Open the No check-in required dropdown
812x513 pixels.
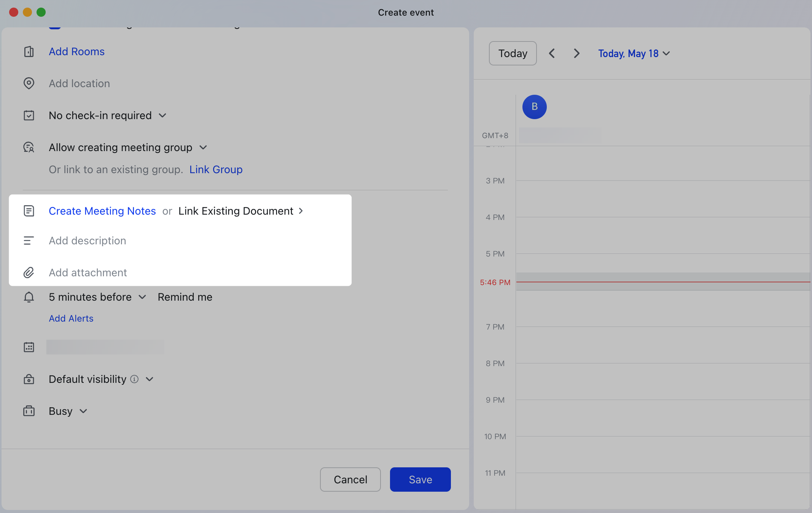click(x=108, y=115)
